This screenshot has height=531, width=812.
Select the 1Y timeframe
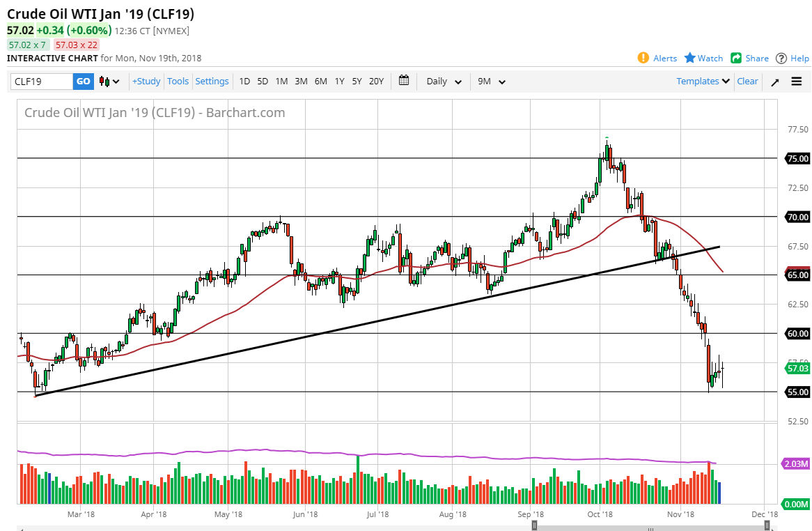(339, 81)
